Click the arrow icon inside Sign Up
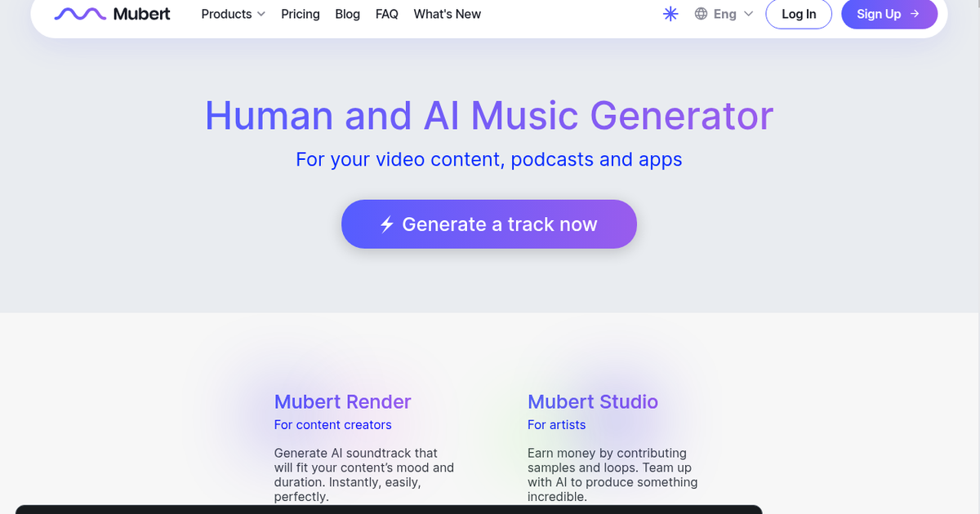The image size is (980, 514). click(915, 14)
